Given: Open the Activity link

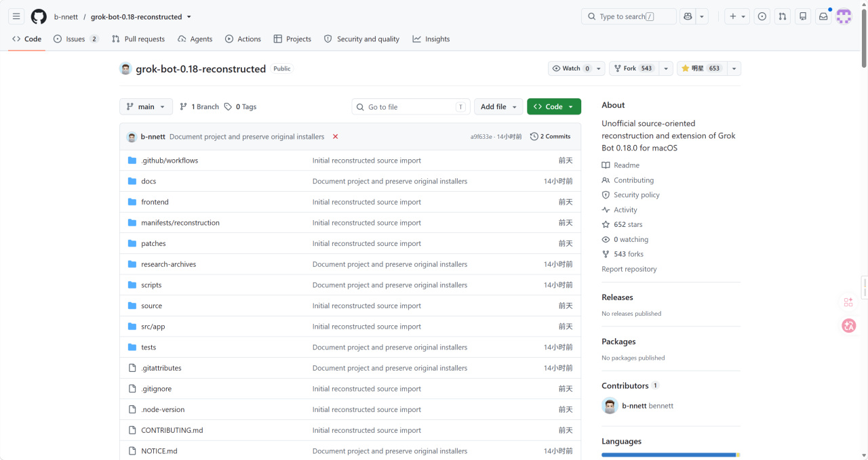Looking at the screenshot, I should click(619, 210).
